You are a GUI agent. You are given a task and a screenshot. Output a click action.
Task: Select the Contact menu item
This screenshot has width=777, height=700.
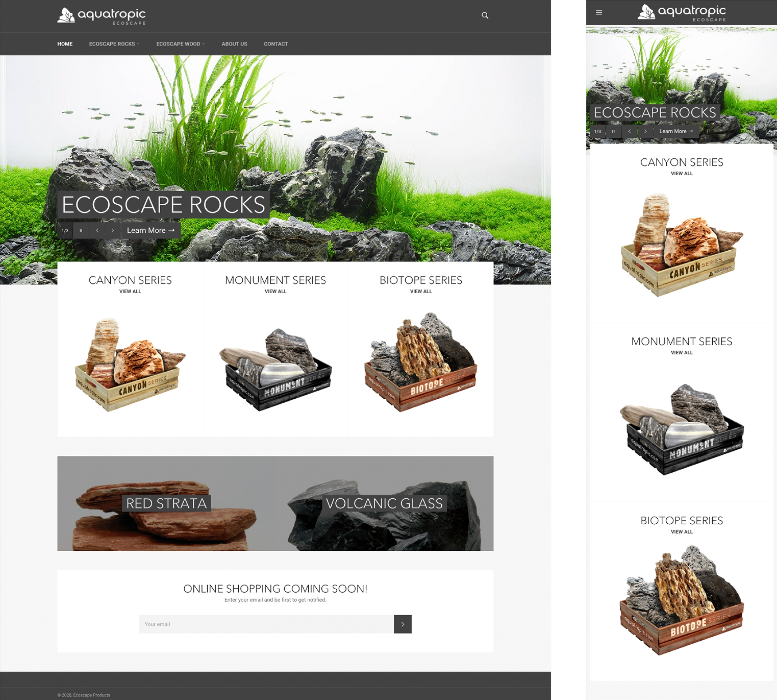276,44
